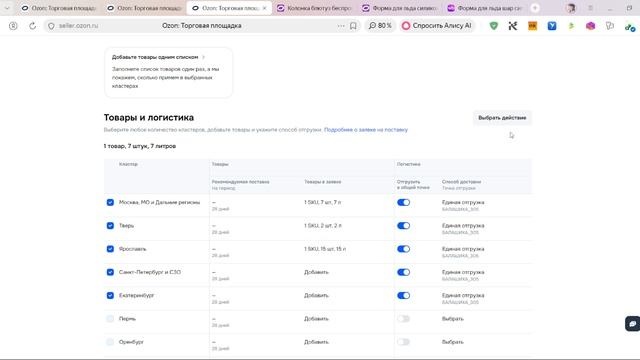Image resolution: width=640 pixels, height=360 pixels.
Task: Enable the shipping toggle for Пермь
Action: [404, 319]
